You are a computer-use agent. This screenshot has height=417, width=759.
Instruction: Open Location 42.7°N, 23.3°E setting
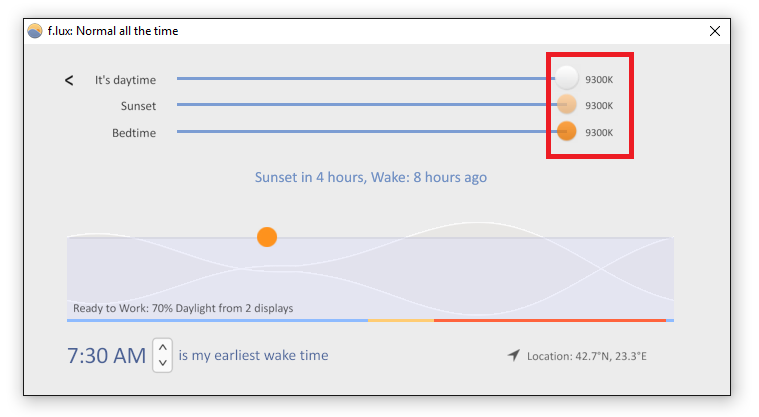587,356
